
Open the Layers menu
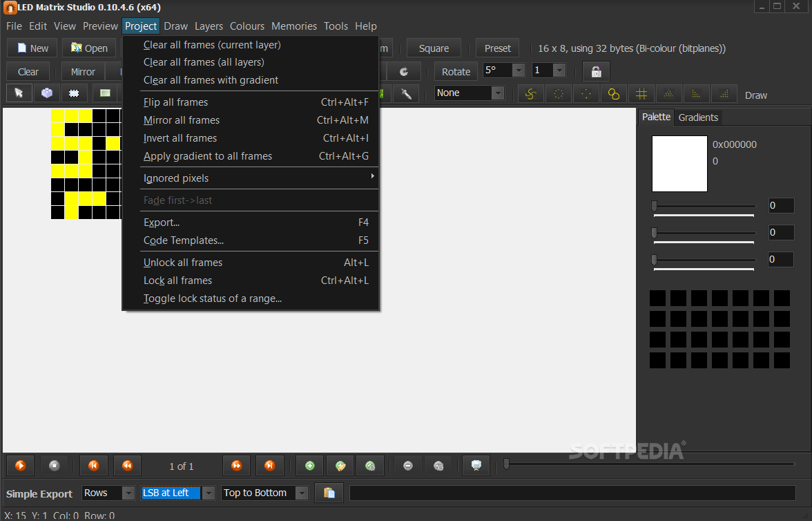point(209,26)
